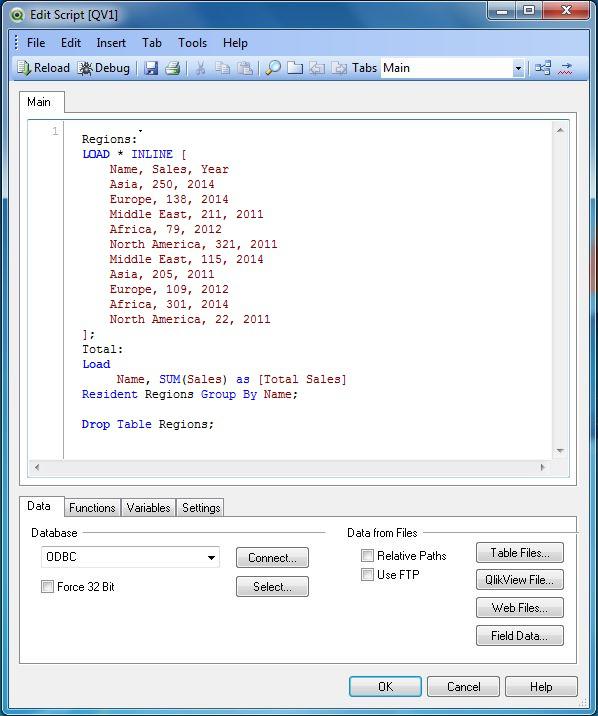
Task: Click the Help button at bottom
Action: (x=541, y=687)
